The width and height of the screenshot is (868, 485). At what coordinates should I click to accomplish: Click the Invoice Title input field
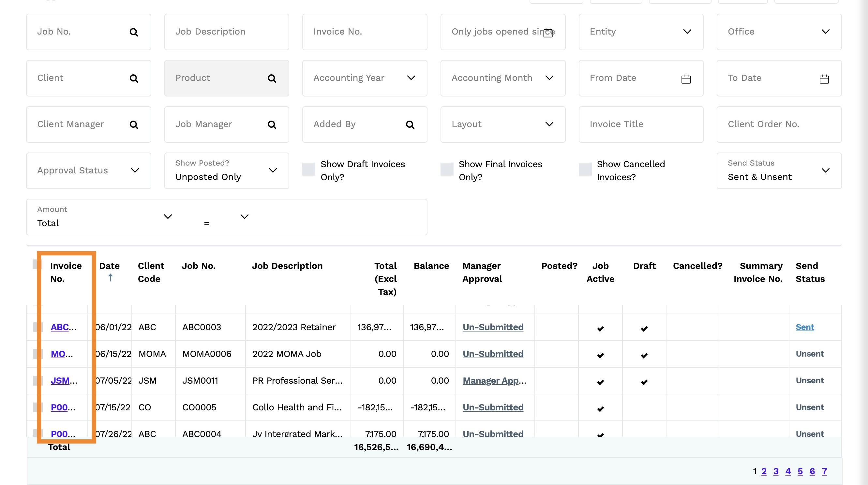(640, 124)
